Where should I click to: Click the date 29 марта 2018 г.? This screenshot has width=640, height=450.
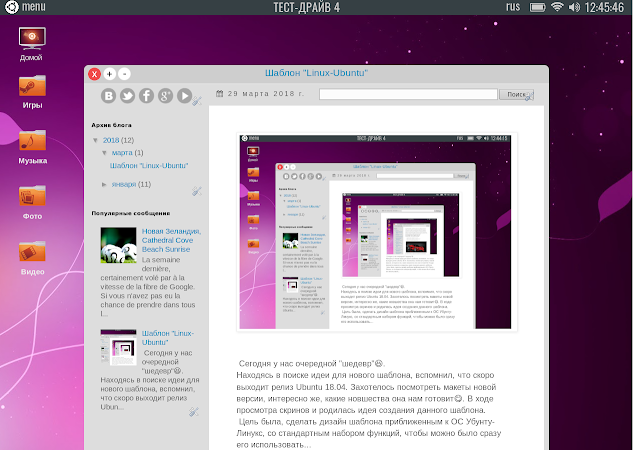click(266, 94)
